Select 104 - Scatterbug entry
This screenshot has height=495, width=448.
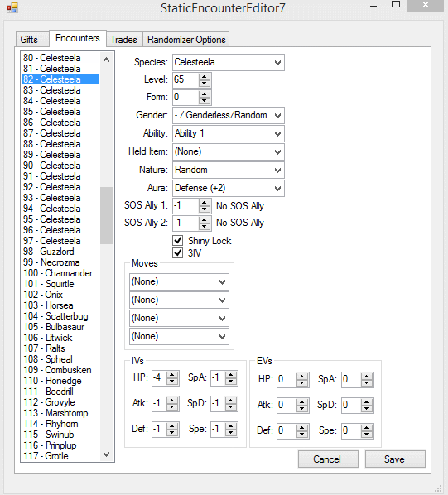(60, 316)
